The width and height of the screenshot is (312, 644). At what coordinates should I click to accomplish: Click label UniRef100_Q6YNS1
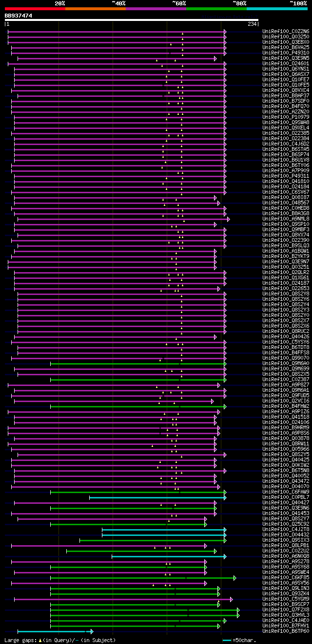(x=286, y=69)
